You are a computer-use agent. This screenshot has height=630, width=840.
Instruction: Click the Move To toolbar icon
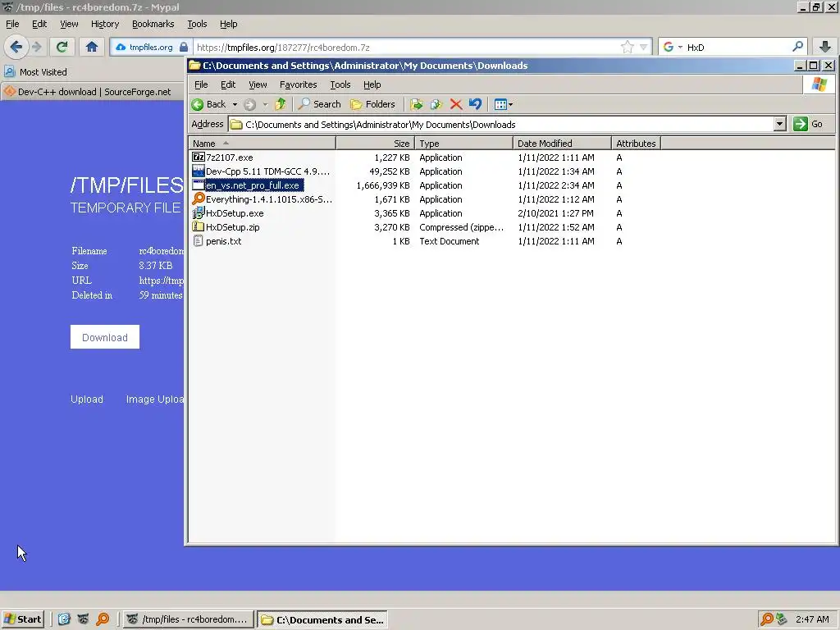416,104
